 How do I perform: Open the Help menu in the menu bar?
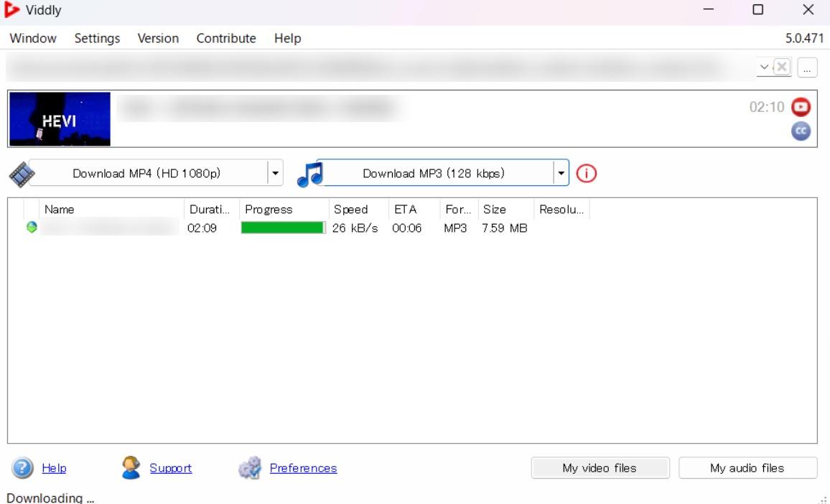click(287, 38)
